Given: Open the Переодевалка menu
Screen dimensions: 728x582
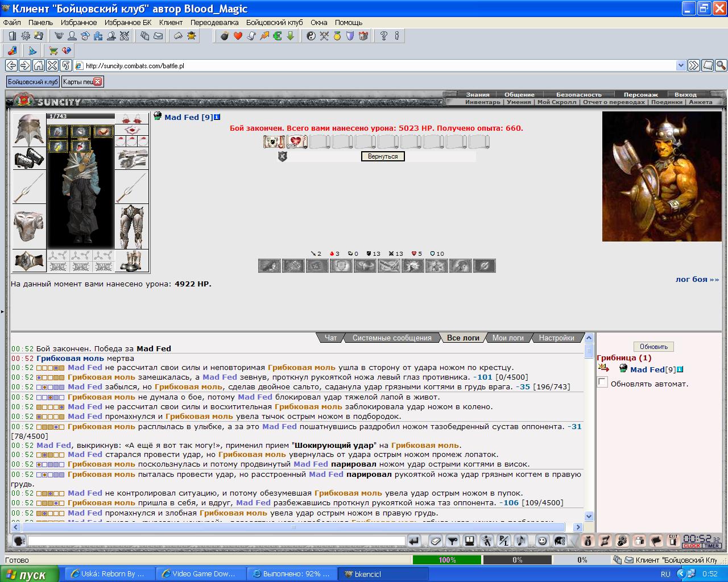Looking at the screenshot, I should 214,22.
